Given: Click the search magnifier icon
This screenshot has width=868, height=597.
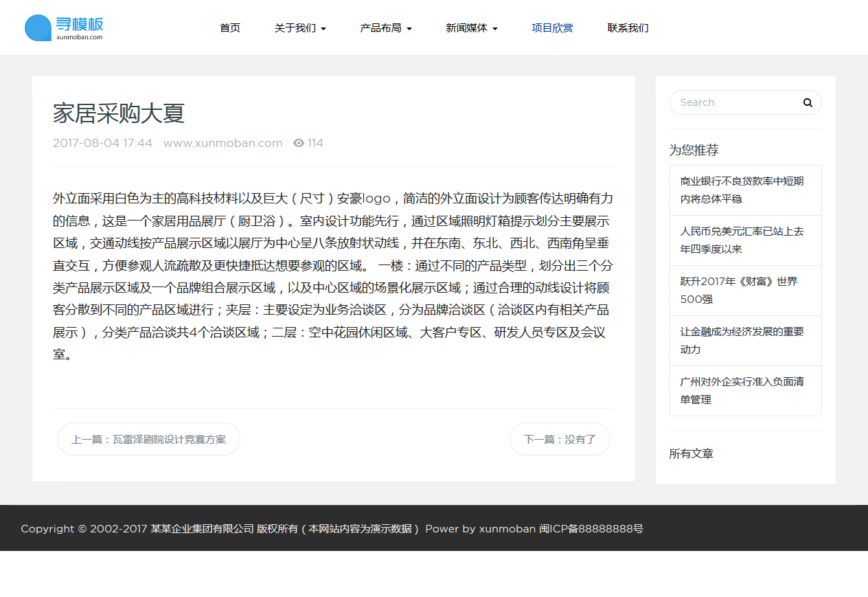Looking at the screenshot, I should coord(808,102).
